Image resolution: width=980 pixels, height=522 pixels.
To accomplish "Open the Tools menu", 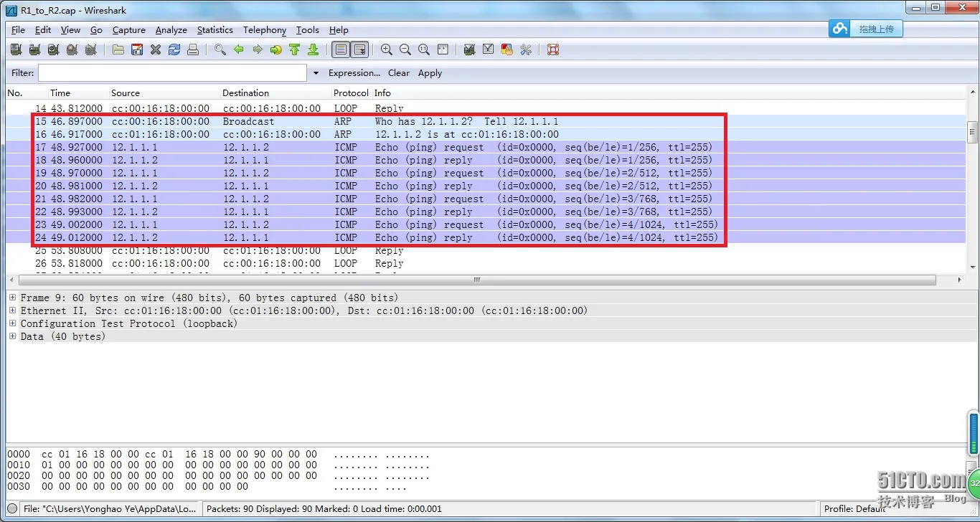I will 308,30.
